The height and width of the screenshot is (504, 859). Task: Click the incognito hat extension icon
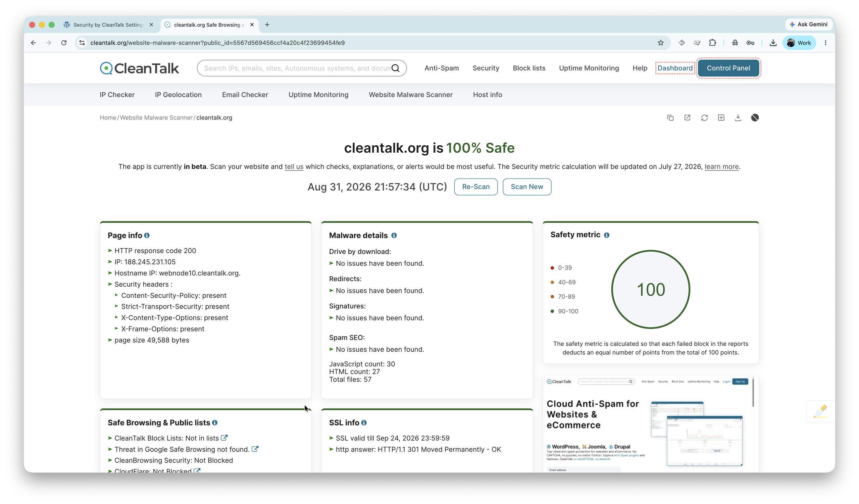click(x=735, y=43)
